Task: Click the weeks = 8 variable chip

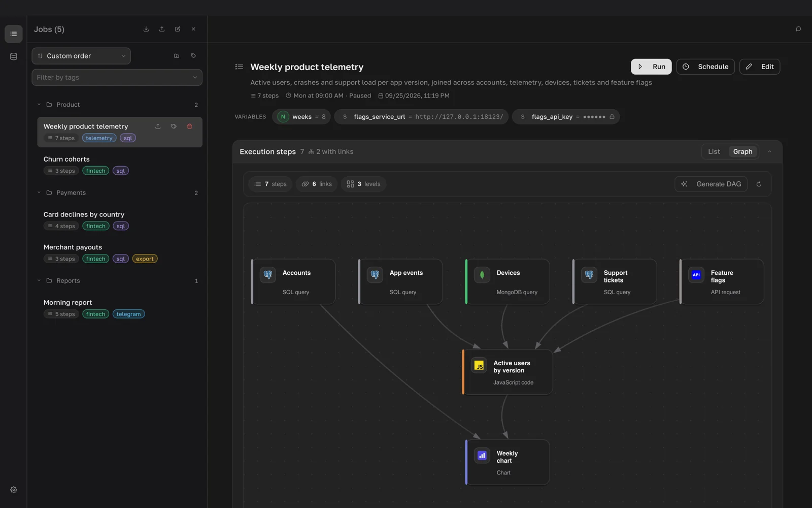Action: point(301,117)
